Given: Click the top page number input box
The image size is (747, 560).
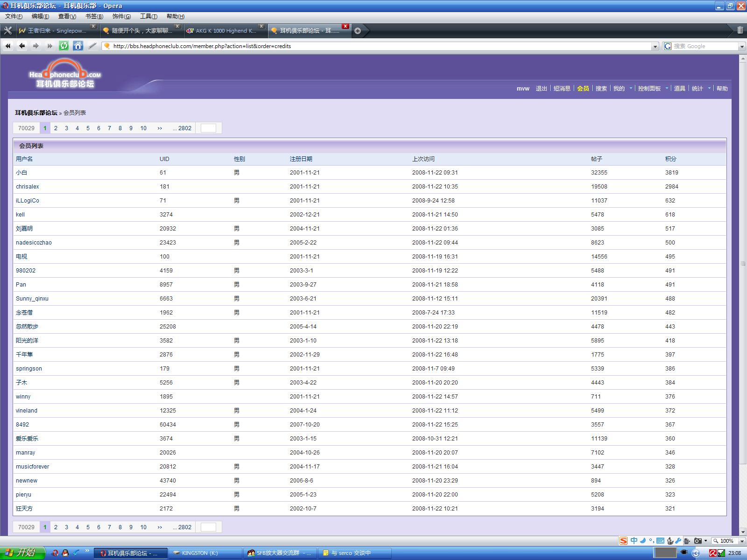Looking at the screenshot, I should point(208,128).
